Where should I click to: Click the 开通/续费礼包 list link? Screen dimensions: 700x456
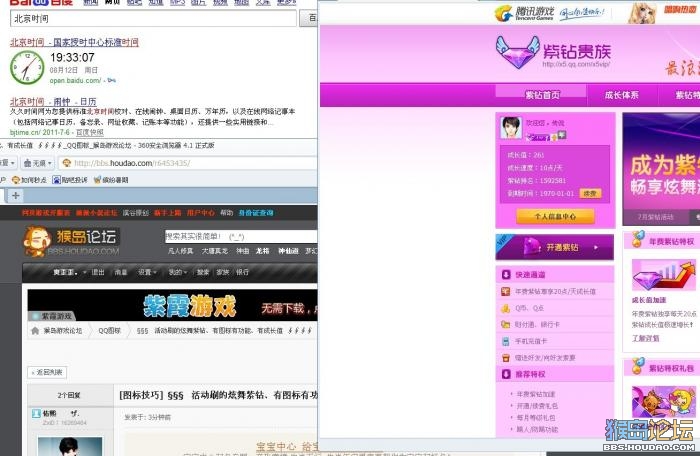pos(537,406)
